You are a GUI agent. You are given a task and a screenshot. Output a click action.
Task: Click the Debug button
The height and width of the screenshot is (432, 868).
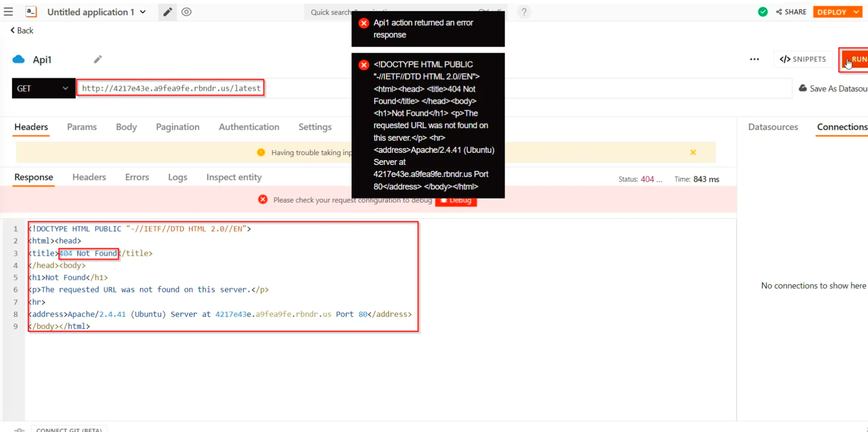[456, 201]
